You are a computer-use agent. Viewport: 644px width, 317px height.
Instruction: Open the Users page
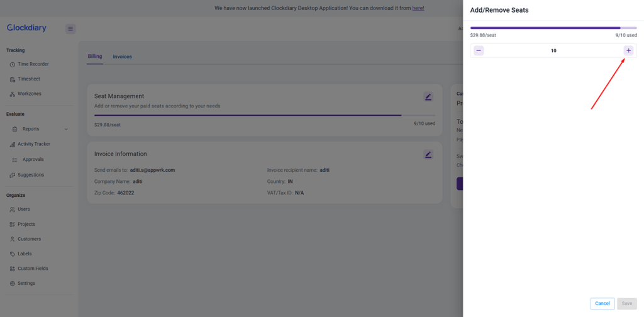point(23,209)
